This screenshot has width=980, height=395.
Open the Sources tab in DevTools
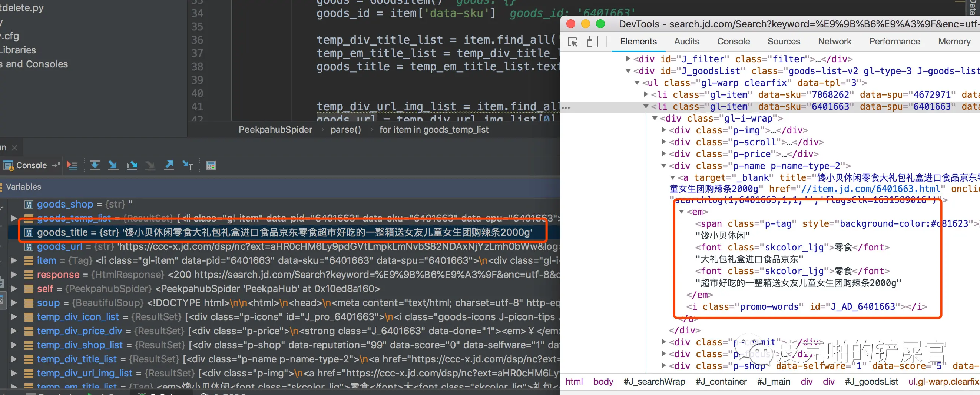pyautogui.click(x=784, y=42)
